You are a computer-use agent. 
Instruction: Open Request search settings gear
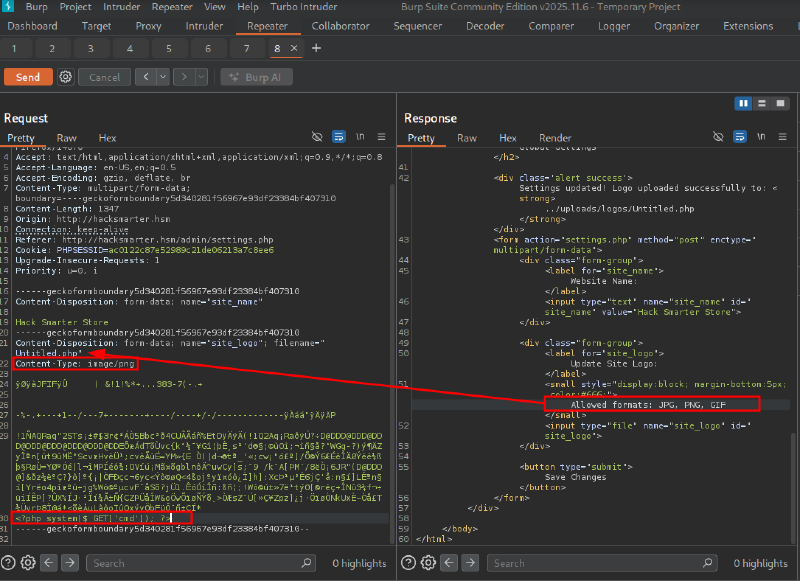28,563
